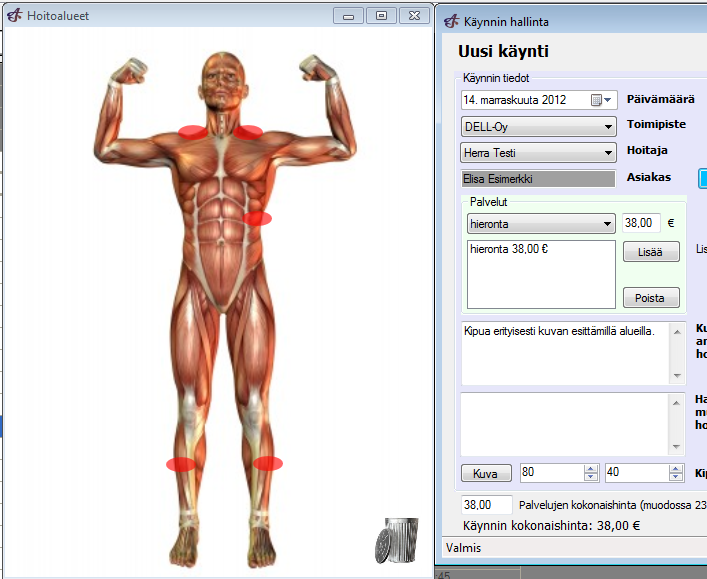Click the red marker on the image-right knee
Viewport: 707px width, 579px height.
pyautogui.click(x=268, y=463)
